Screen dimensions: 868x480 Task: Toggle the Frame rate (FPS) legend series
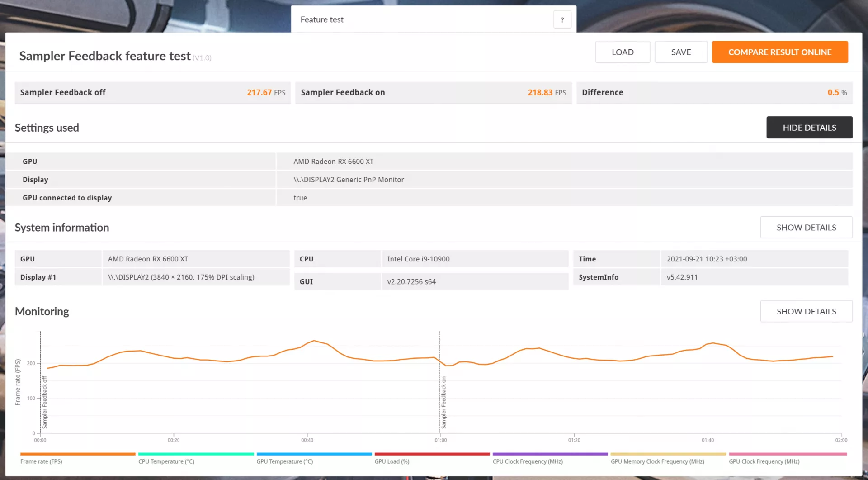coord(78,458)
